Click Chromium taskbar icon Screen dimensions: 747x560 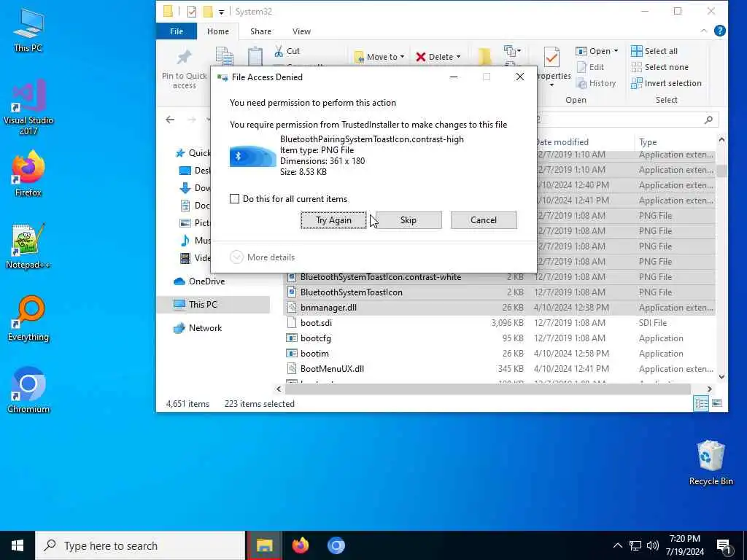[x=336, y=545]
